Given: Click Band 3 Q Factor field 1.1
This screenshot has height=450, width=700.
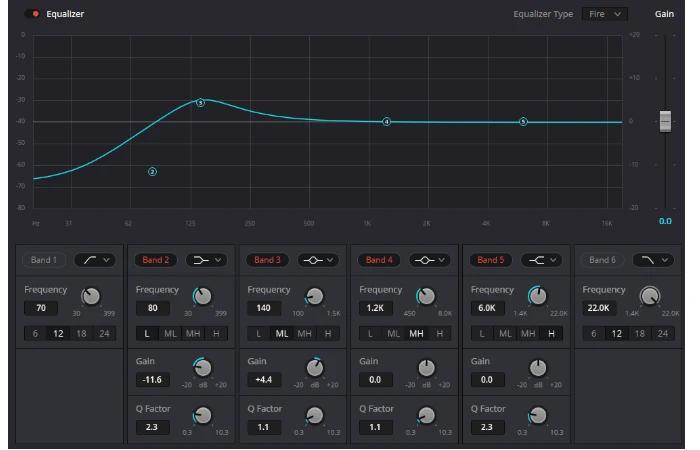Looking at the screenshot, I should click(264, 427).
